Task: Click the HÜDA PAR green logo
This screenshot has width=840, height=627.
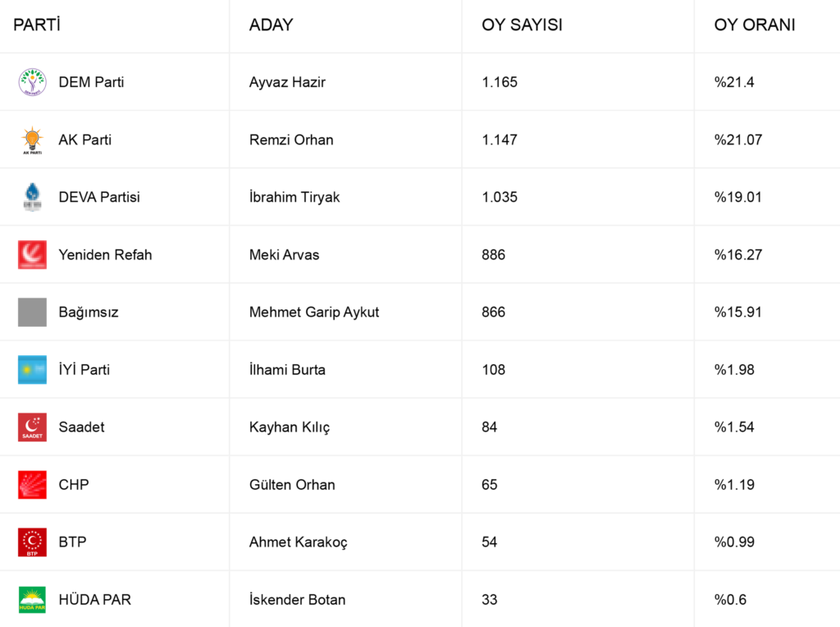Action: coord(33,599)
